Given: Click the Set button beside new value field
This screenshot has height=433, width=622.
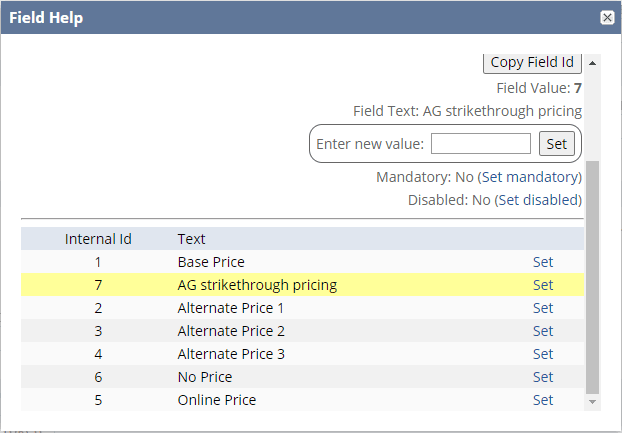Looking at the screenshot, I should [x=557, y=144].
